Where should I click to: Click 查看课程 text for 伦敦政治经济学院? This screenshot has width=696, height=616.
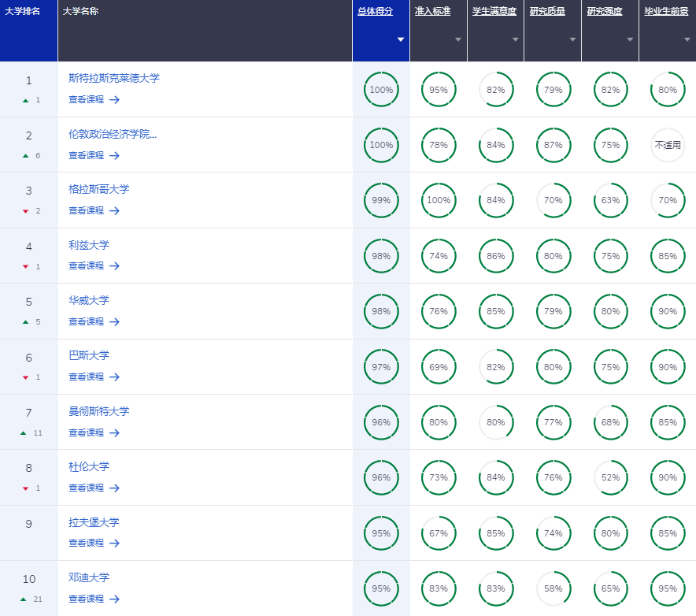tap(86, 155)
